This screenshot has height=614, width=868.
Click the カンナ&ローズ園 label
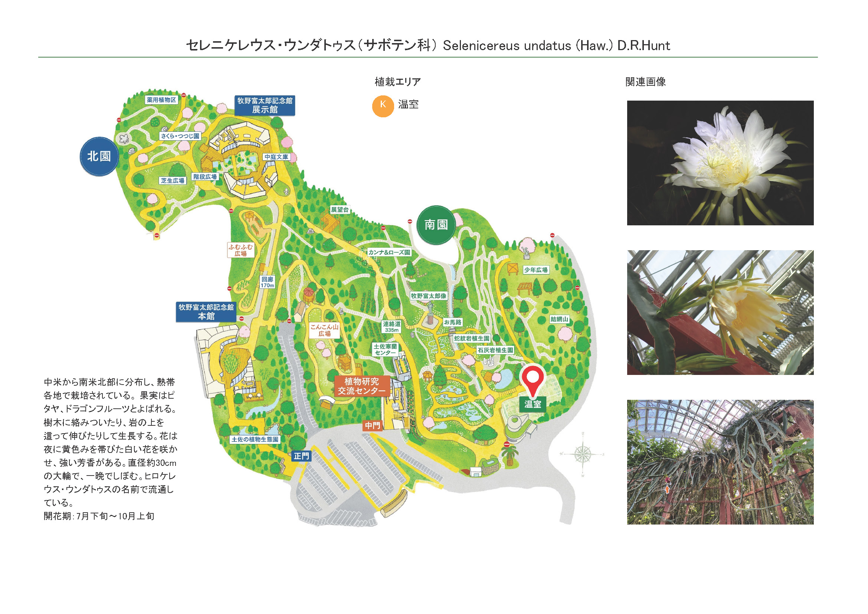coord(389,252)
